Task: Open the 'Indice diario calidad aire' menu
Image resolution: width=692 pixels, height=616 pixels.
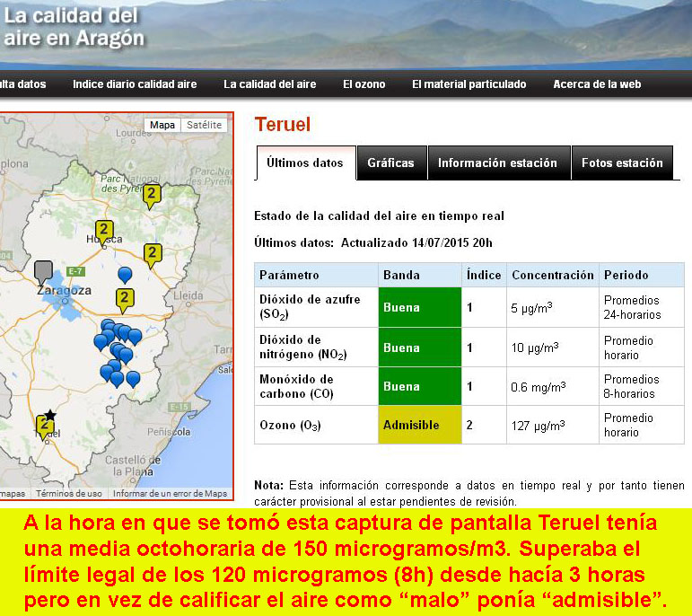Action: click(x=135, y=84)
